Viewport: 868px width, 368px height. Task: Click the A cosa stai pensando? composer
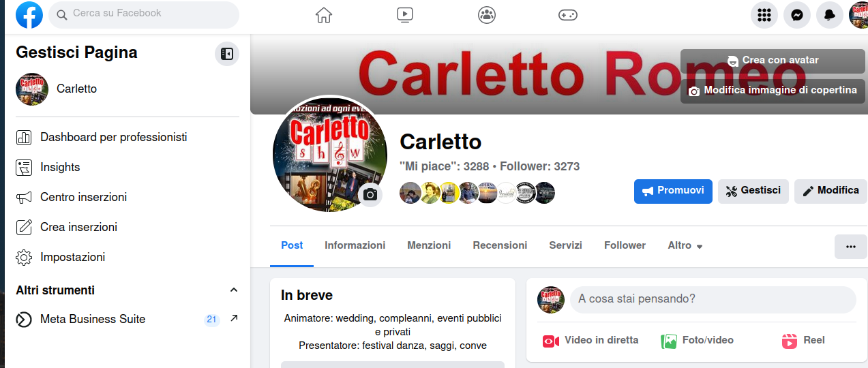[713, 300]
